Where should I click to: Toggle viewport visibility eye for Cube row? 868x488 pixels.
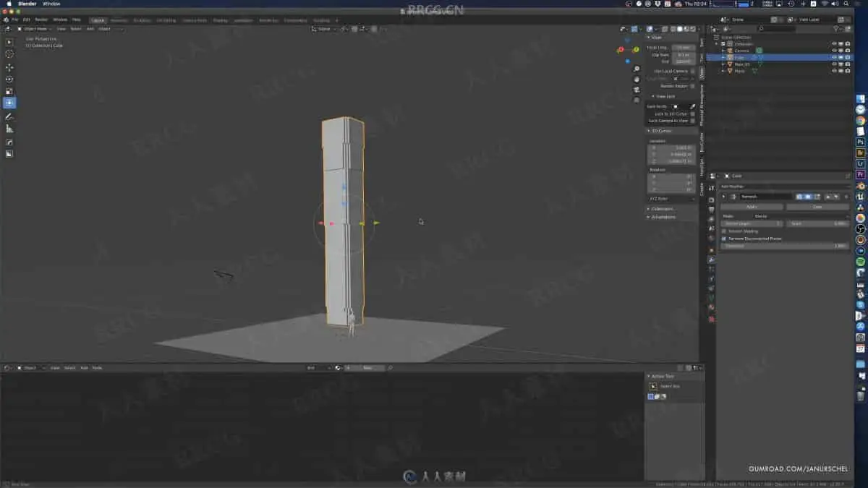[x=833, y=57]
